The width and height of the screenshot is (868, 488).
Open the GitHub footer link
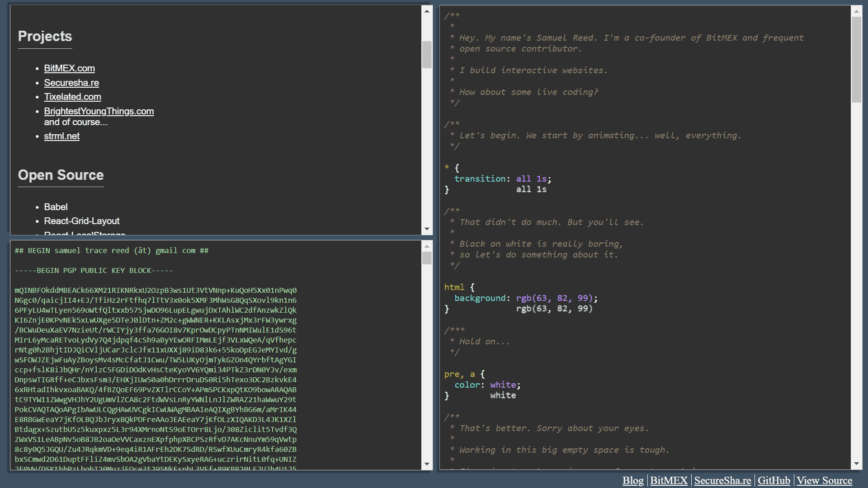coord(774,480)
